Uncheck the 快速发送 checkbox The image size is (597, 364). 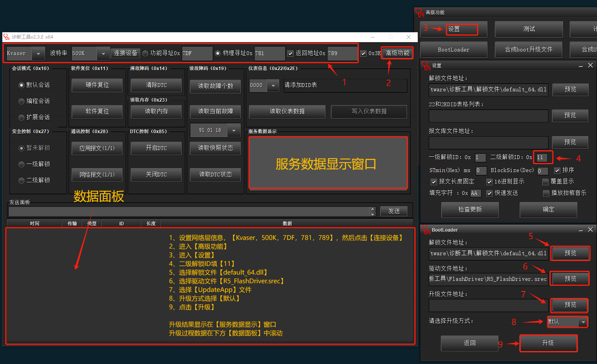pyautogui.click(x=489, y=193)
